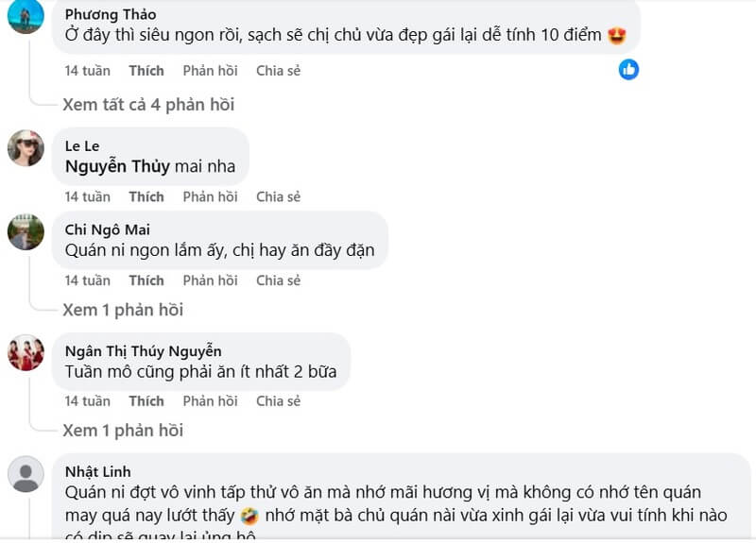The width and height of the screenshot is (756, 543).
Task: Click Nhật Linh's default avatar
Action: [26, 474]
